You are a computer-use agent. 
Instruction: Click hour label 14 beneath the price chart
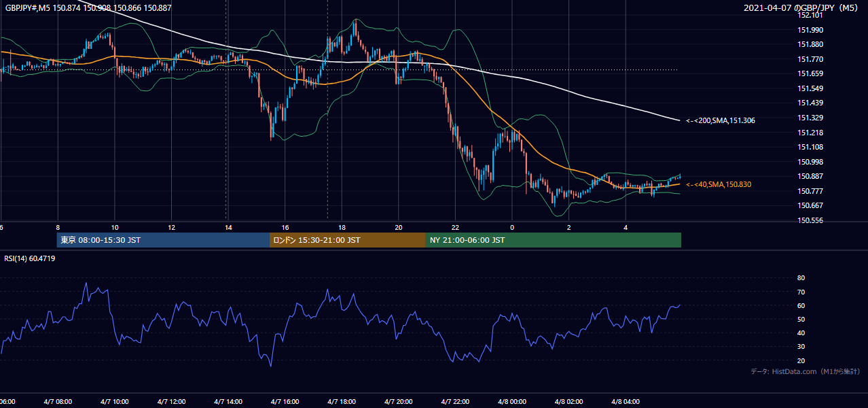[x=228, y=228]
